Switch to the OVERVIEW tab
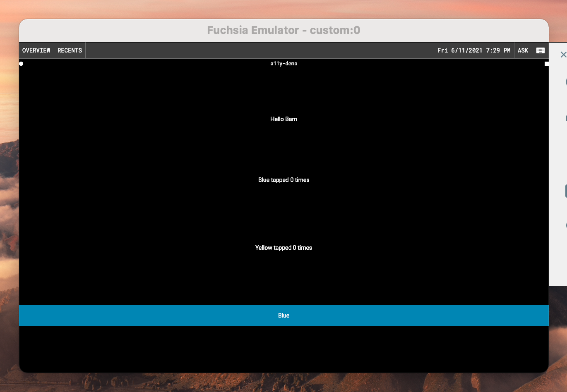 coord(36,50)
